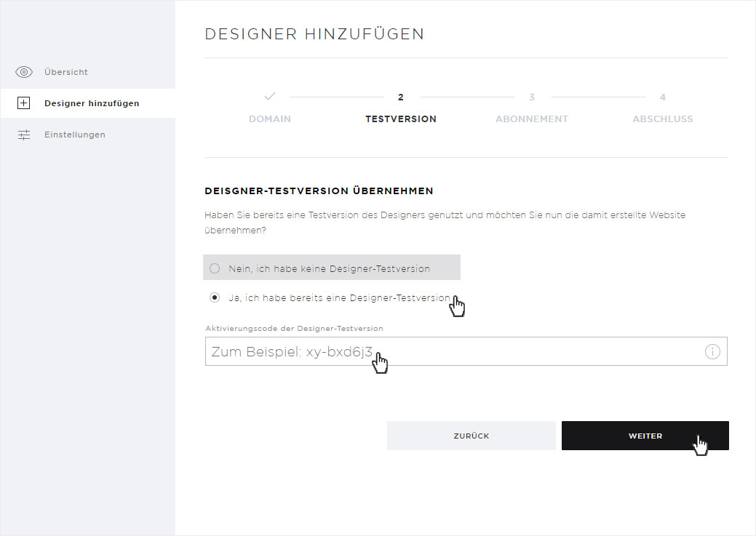The width and height of the screenshot is (756, 536).
Task: Select the 'Ja, ich habe bereits eine' radio
Action: (215, 297)
